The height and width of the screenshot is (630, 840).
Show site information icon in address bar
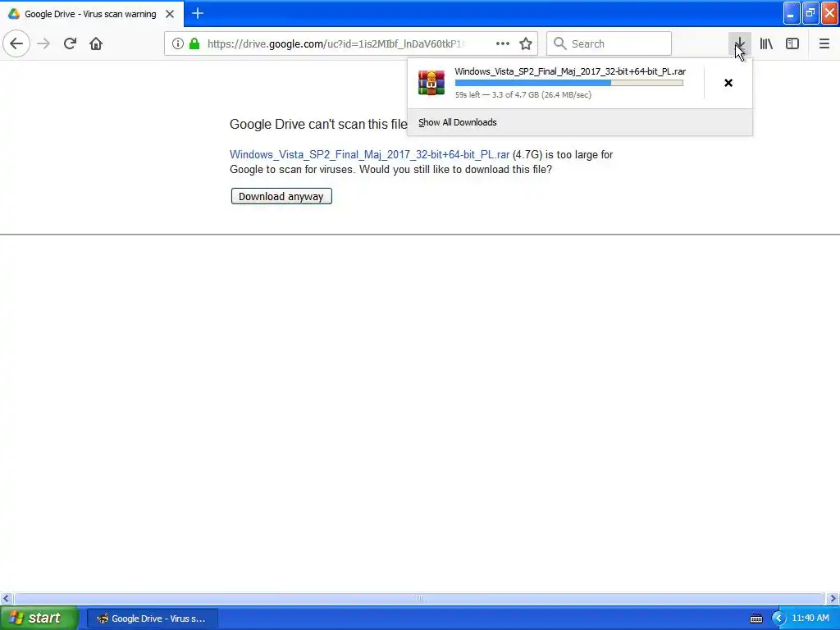pyautogui.click(x=178, y=43)
